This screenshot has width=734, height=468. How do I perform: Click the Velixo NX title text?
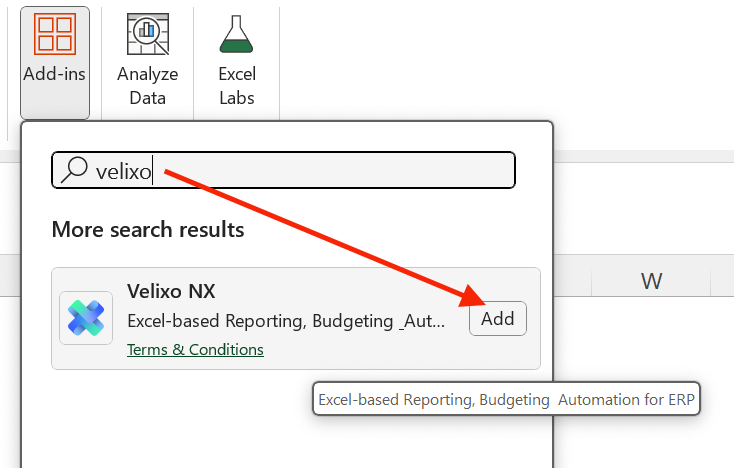click(171, 291)
